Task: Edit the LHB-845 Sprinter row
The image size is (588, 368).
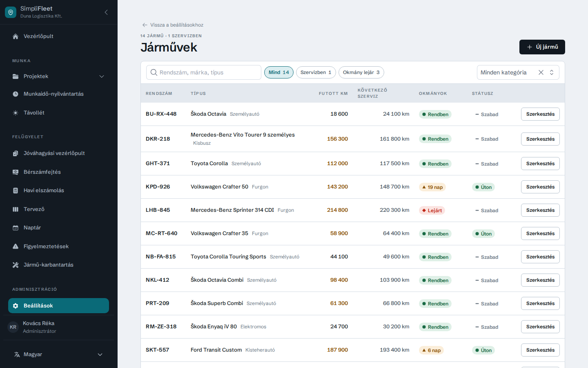Action: coord(540,210)
